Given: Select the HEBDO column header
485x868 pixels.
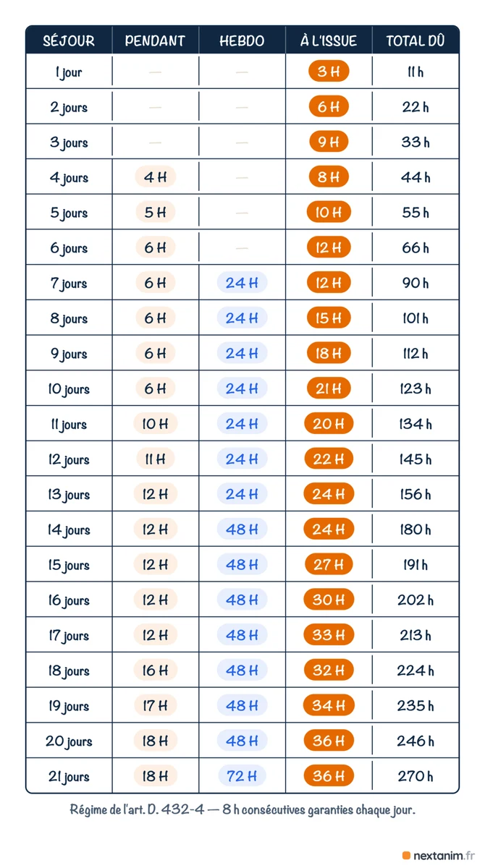Looking at the screenshot, I should tap(242, 41).
